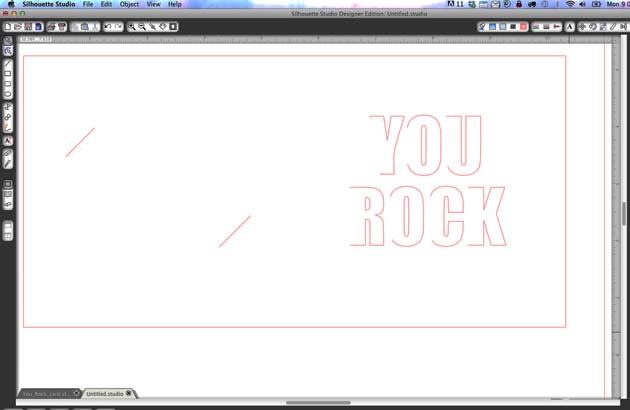Click the Fit to Window icon
Viewport: 630px width, 410px height.
point(173,27)
